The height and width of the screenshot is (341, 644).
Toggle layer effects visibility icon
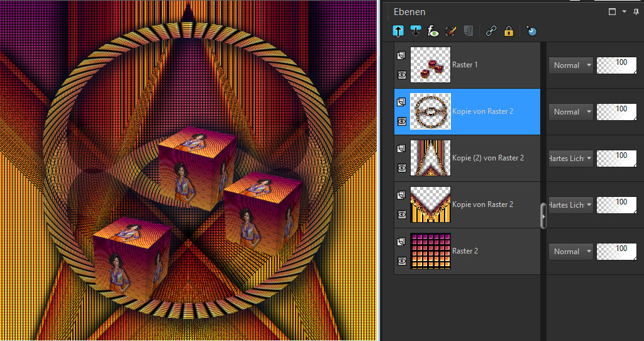[433, 31]
